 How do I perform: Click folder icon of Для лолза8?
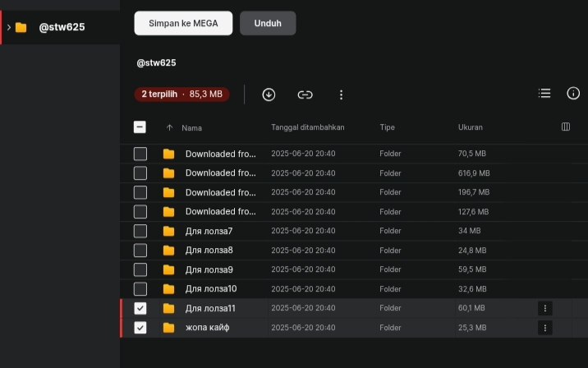[x=168, y=251]
